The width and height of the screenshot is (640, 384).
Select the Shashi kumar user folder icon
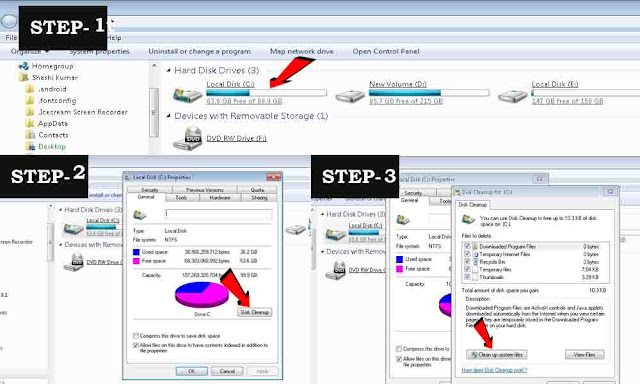click(x=24, y=77)
